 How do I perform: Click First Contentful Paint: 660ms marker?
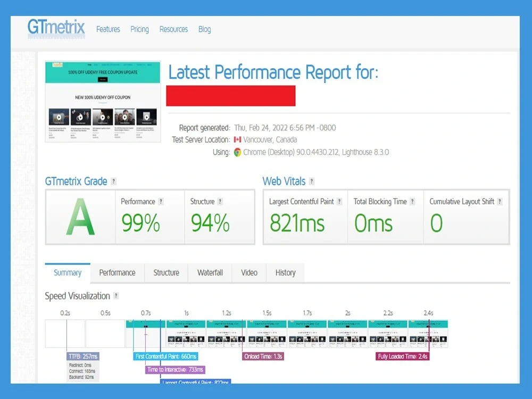(x=166, y=356)
